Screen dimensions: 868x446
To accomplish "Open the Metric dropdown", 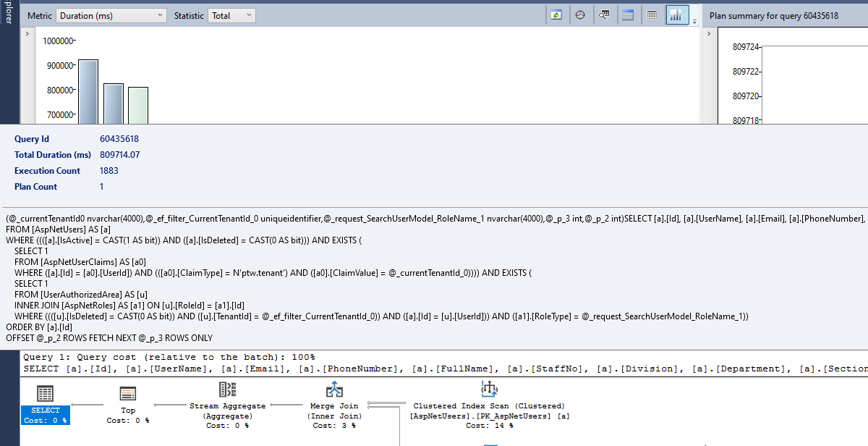I will point(112,15).
